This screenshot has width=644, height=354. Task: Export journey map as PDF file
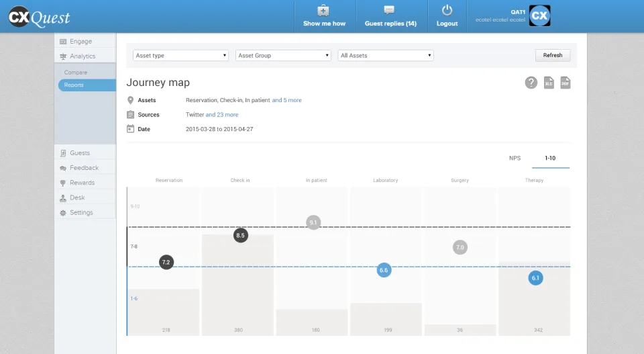point(566,83)
